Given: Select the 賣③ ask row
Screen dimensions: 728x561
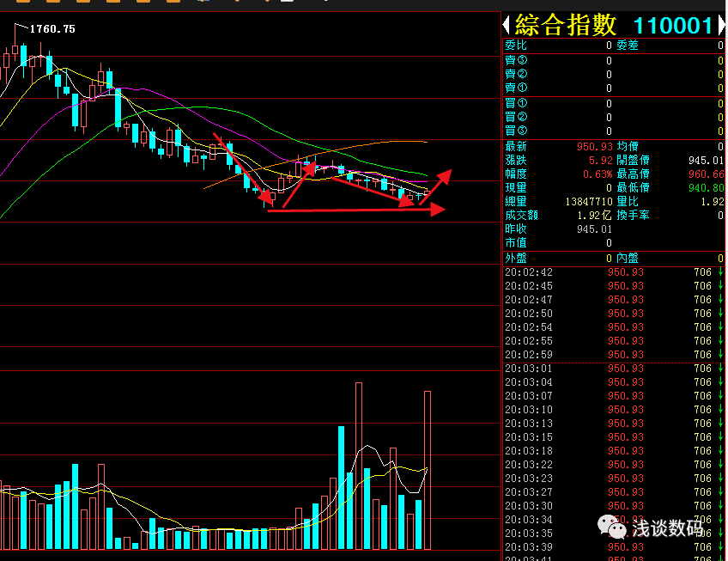Looking at the screenshot, I should click(x=614, y=60).
